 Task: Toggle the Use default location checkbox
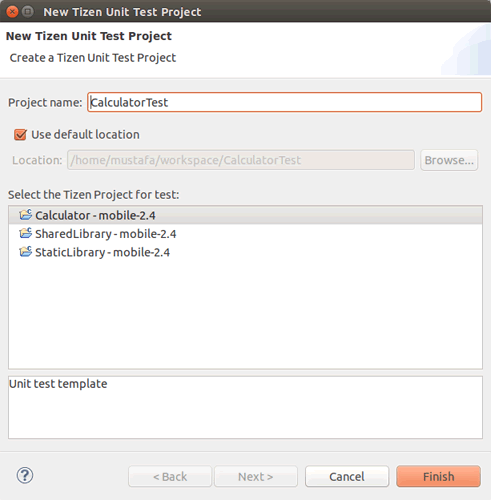[20, 135]
